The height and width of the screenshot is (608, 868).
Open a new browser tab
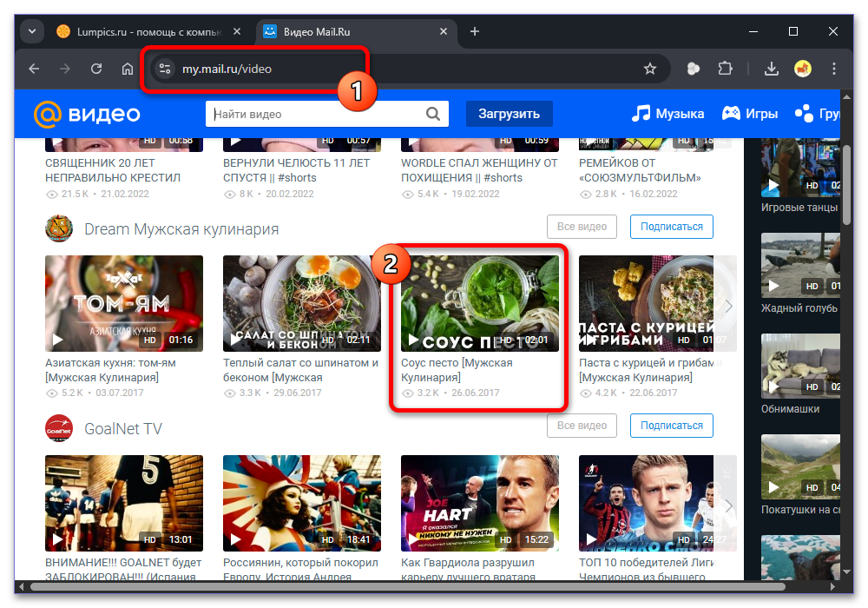[x=475, y=31]
